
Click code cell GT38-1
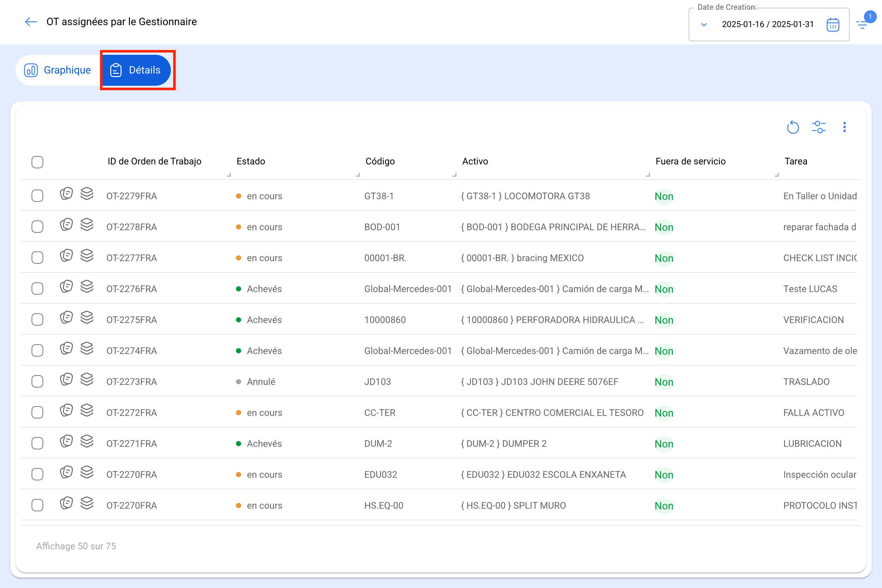(x=379, y=196)
